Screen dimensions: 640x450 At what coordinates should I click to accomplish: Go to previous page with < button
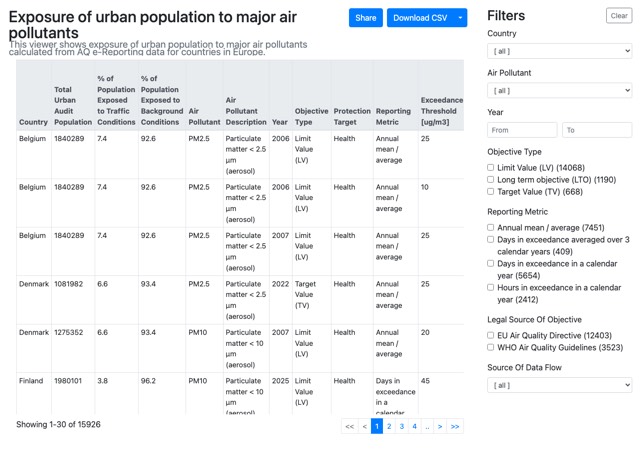point(364,426)
